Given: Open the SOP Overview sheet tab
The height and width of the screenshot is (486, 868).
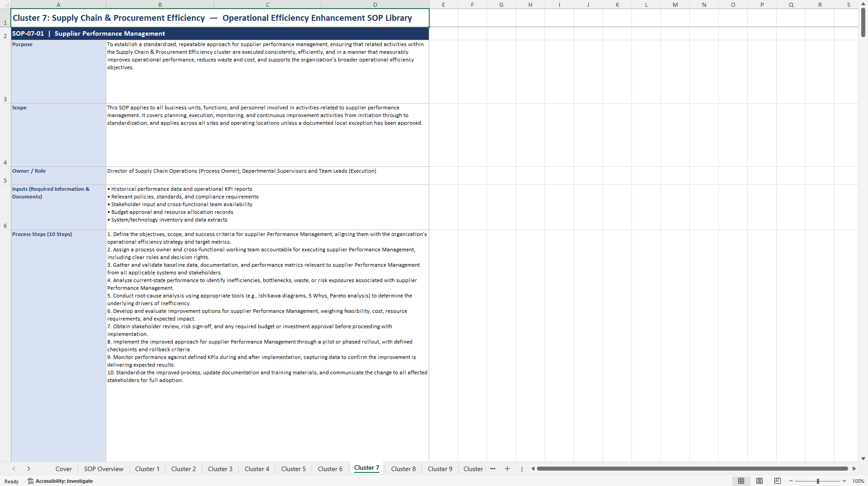Looking at the screenshot, I should pyautogui.click(x=104, y=469).
